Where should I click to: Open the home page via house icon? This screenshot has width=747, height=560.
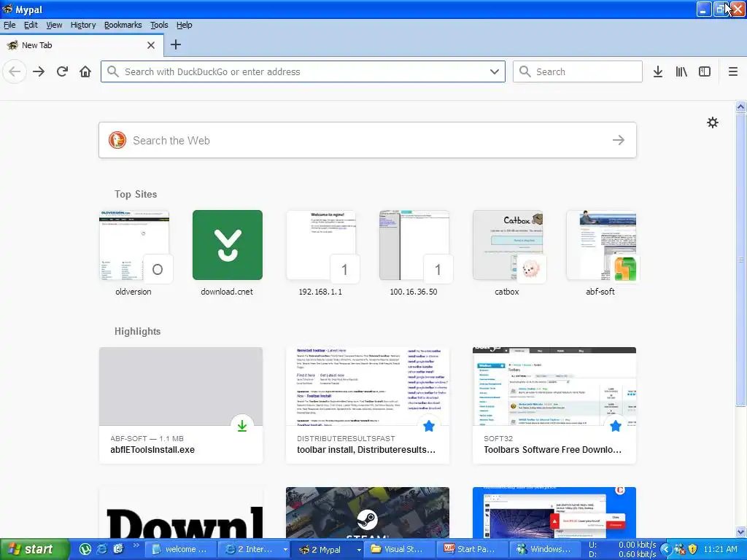click(x=85, y=72)
